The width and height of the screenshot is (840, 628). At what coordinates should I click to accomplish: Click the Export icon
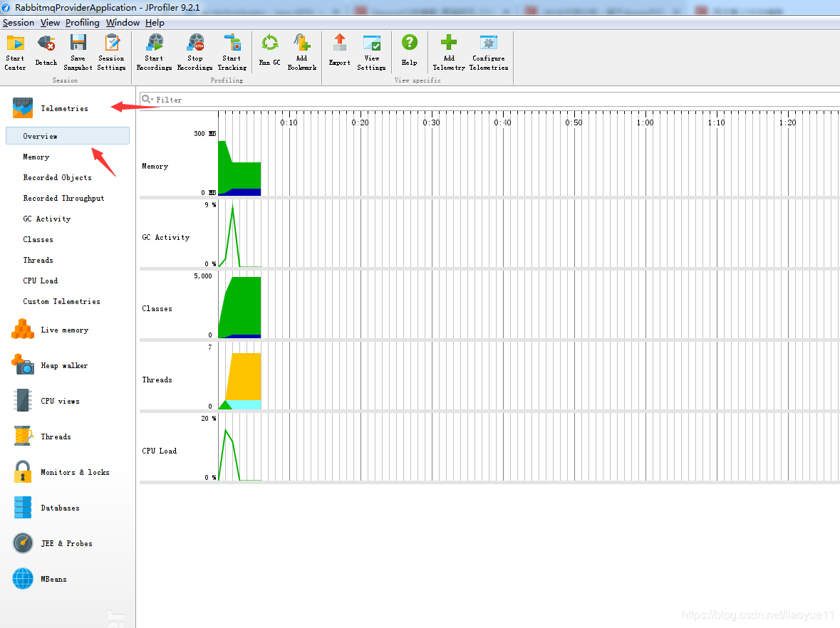tap(340, 52)
